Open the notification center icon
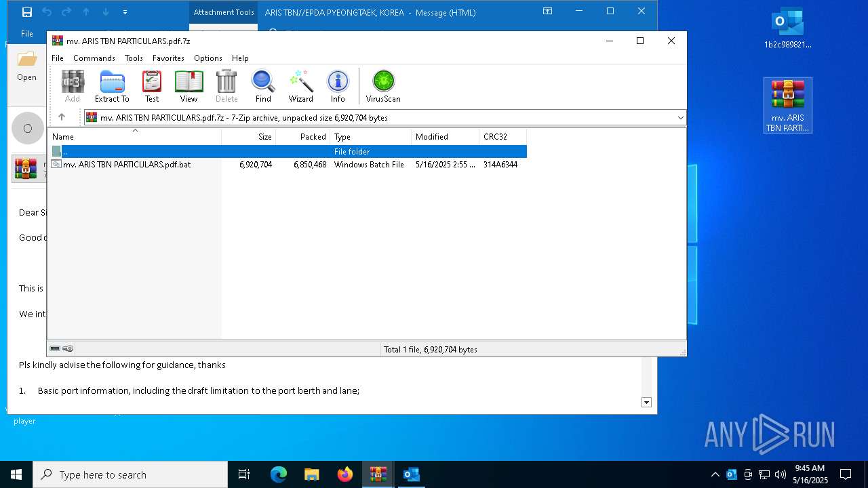 (846, 474)
